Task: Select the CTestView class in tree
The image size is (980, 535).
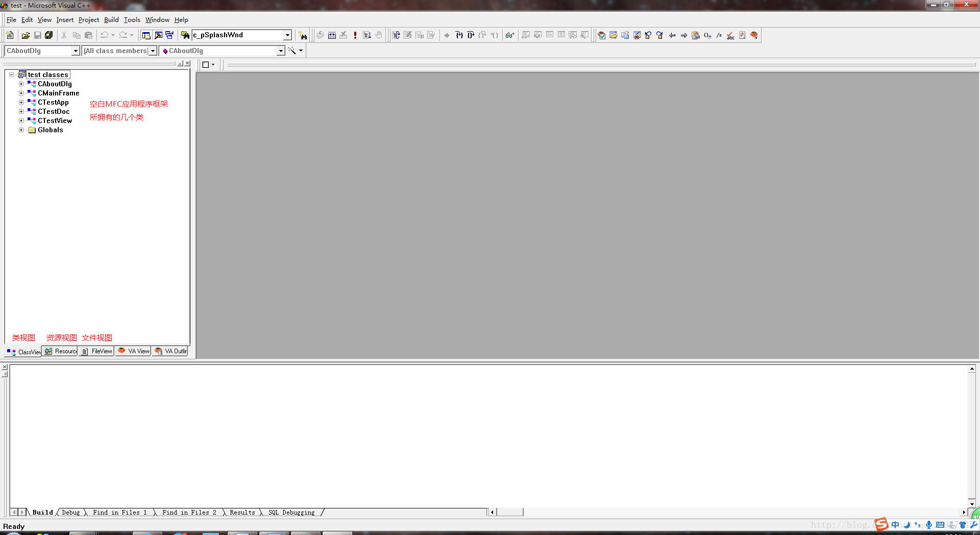Action: tap(55, 120)
